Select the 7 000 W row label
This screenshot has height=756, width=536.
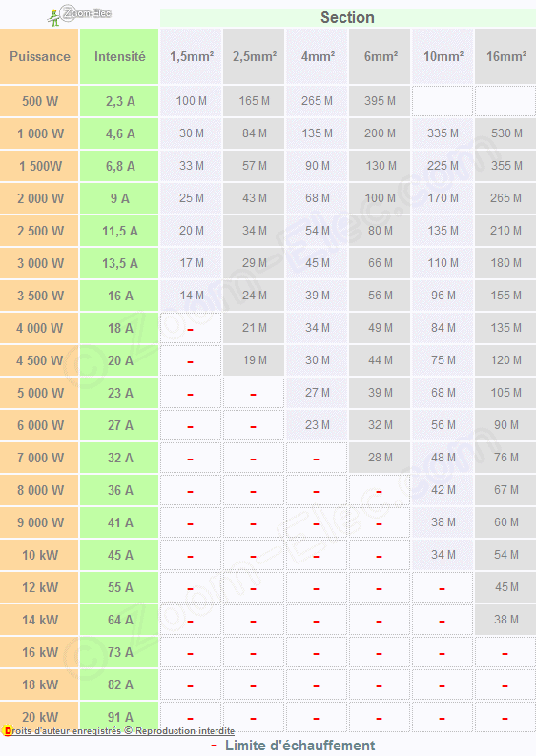(x=39, y=458)
